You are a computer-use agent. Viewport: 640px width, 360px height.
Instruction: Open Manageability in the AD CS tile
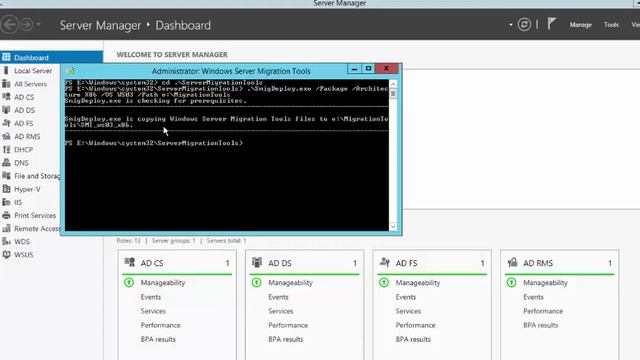click(x=163, y=282)
